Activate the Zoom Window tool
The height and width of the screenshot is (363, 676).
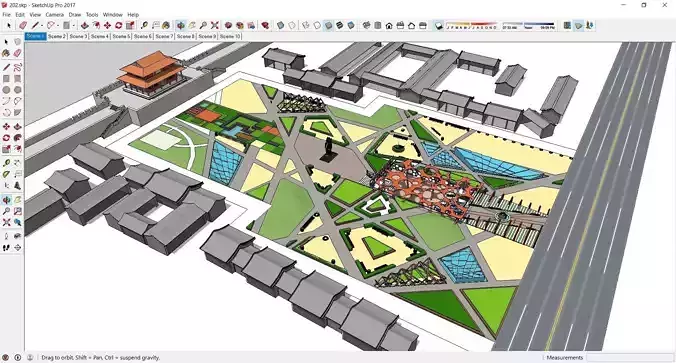point(17,211)
